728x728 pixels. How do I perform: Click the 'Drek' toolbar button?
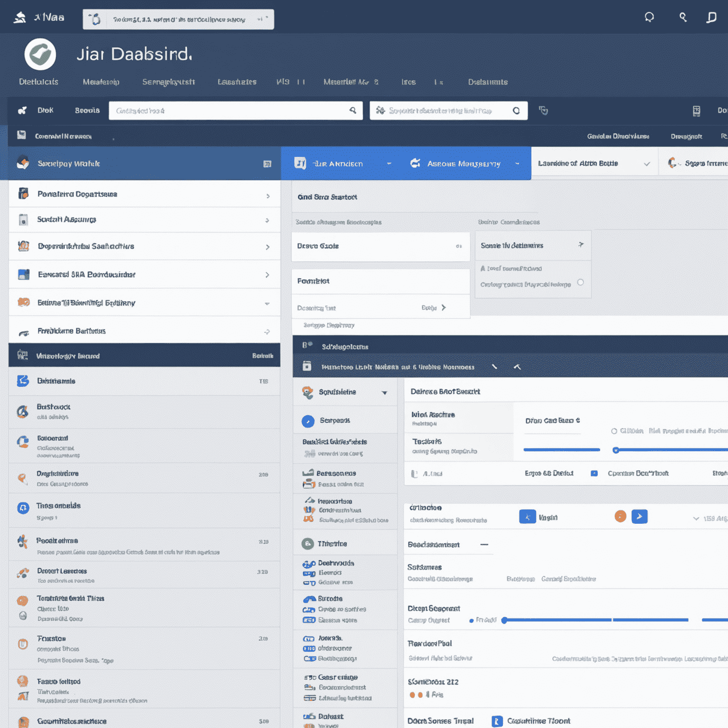pyautogui.click(x=45, y=110)
